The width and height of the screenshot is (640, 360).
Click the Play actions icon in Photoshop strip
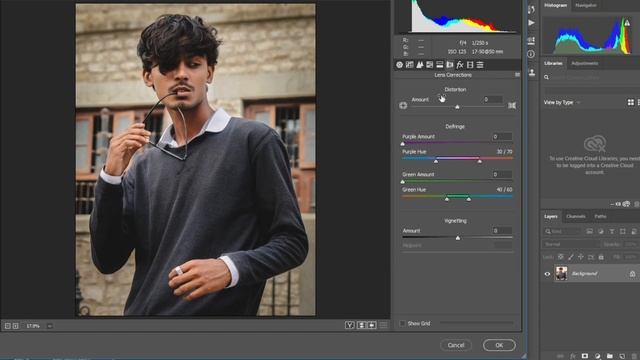531,23
